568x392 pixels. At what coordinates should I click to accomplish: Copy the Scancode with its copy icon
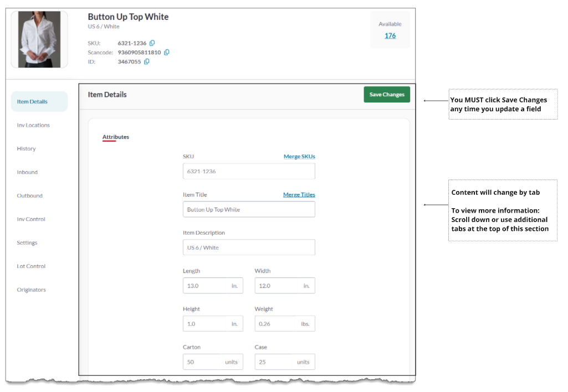[x=167, y=53]
